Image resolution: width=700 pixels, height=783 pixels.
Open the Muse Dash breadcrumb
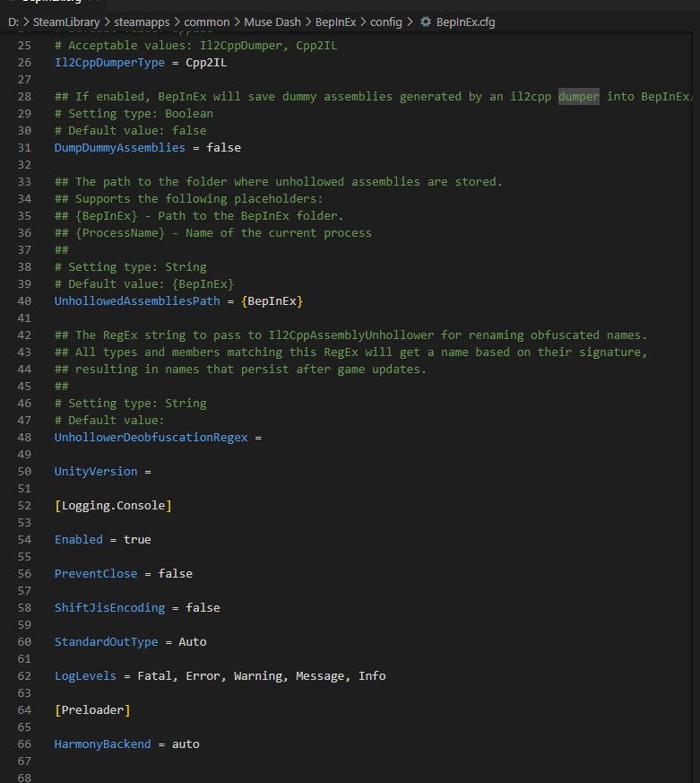click(272, 22)
